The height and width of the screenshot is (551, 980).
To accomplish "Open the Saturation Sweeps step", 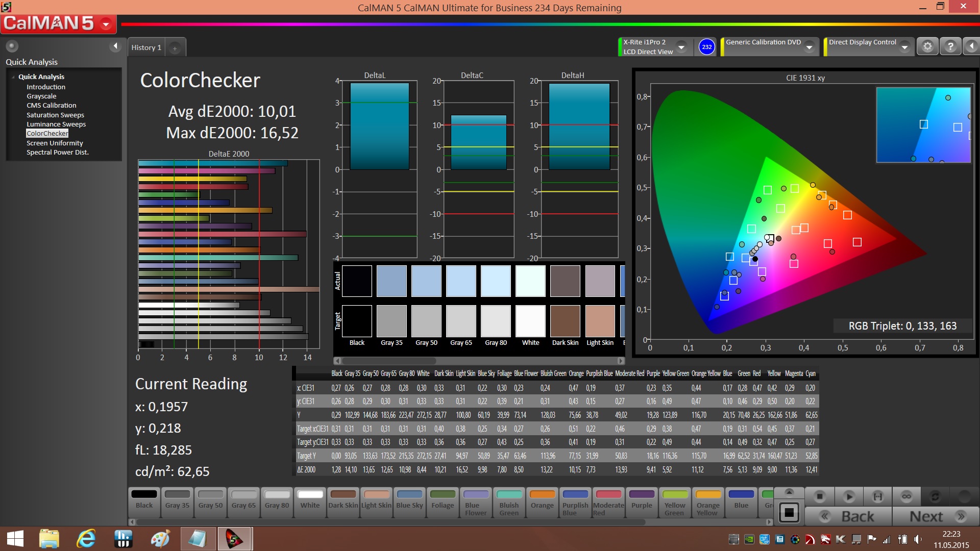I will pos(55,115).
